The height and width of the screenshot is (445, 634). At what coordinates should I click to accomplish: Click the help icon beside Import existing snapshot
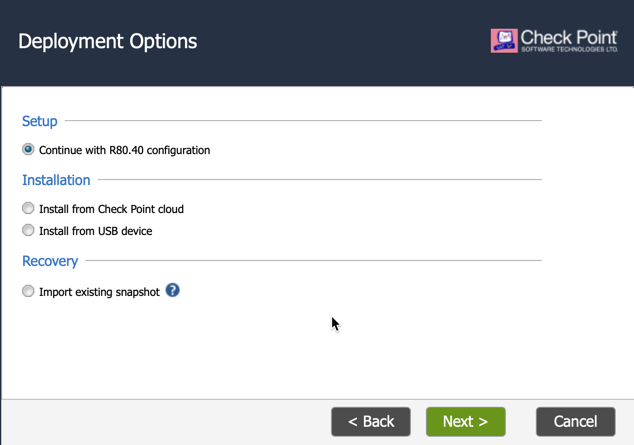[x=173, y=290]
